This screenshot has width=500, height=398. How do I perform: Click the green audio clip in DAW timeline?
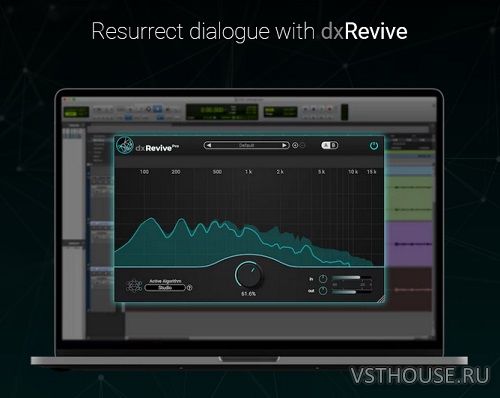click(409, 198)
